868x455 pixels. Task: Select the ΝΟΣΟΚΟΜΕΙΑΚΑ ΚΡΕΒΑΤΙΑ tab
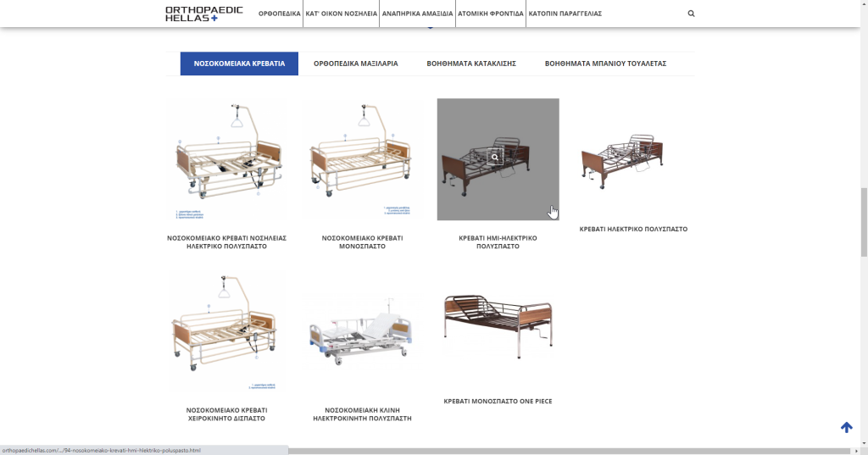tap(239, 64)
